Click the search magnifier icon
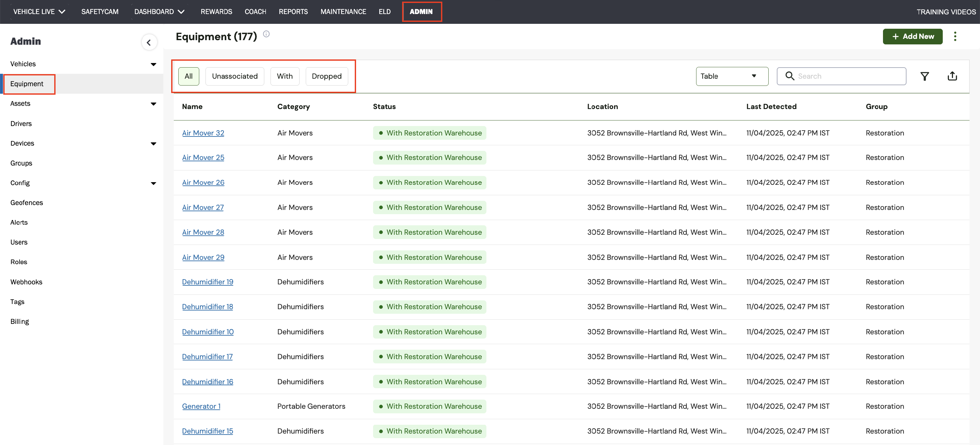The width and height of the screenshot is (980, 445). [x=790, y=76]
